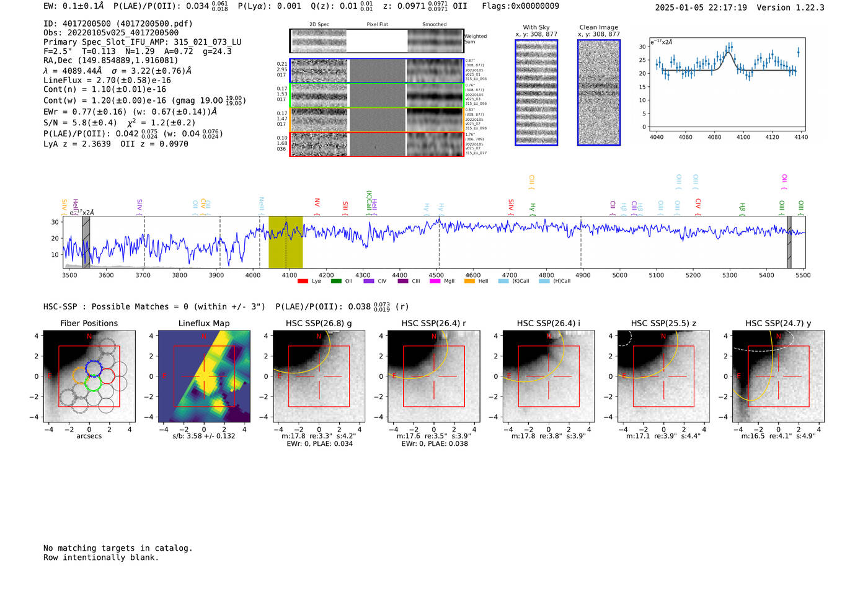The height and width of the screenshot is (591, 868).
Task: Click the F=2.5" T=0.113 parameters line
Action: point(138,51)
